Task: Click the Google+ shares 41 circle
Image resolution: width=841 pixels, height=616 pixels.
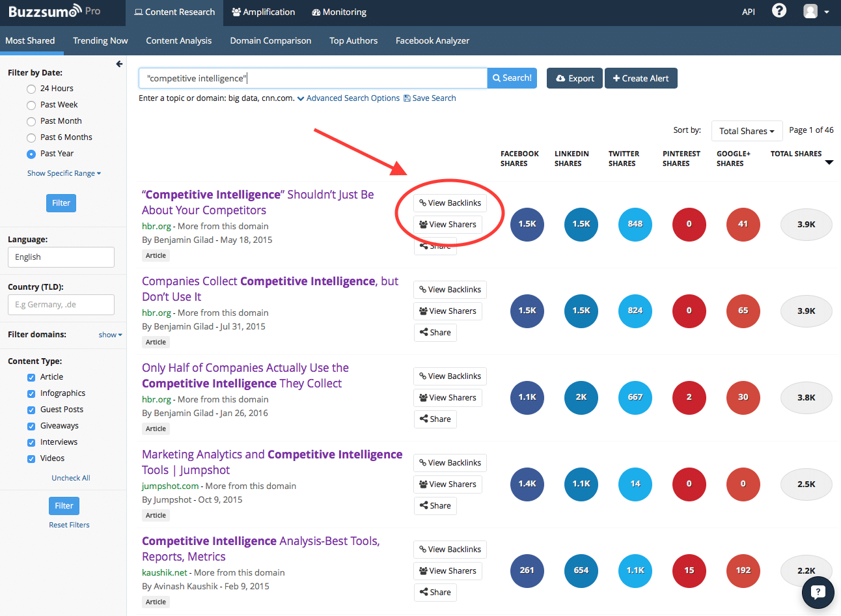Action: point(743,224)
